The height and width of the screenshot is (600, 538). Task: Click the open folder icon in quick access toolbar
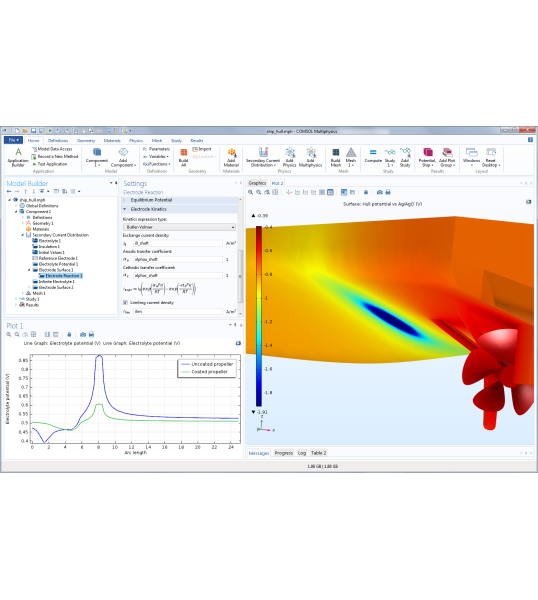pos(25,131)
